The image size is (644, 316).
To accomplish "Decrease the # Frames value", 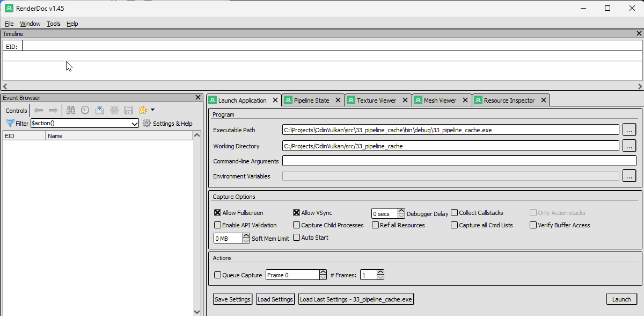I will (x=380, y=277).
